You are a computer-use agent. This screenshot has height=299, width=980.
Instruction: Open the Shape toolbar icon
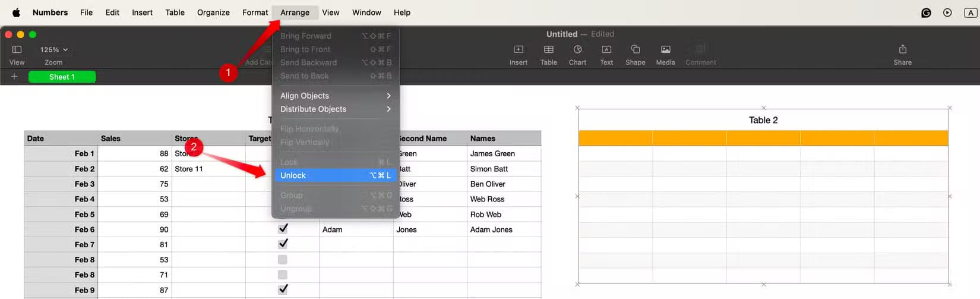[x=635, y=49]
